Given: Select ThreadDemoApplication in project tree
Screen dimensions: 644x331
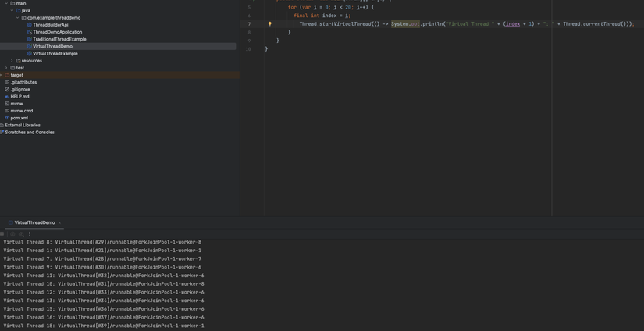Looking at the screenshot, I should (x=58, y=32).
